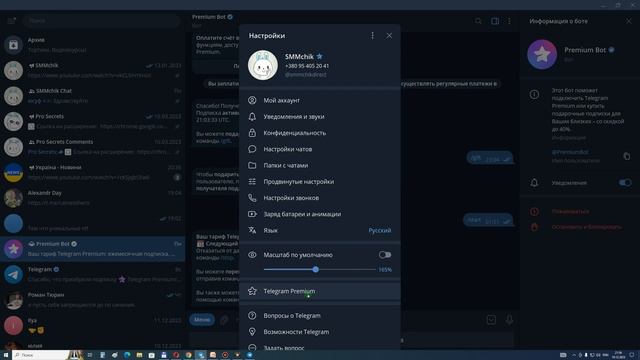Screen dimensions: 640x360
Task: Toggle default interface scale switch
Action: [384, 255]
